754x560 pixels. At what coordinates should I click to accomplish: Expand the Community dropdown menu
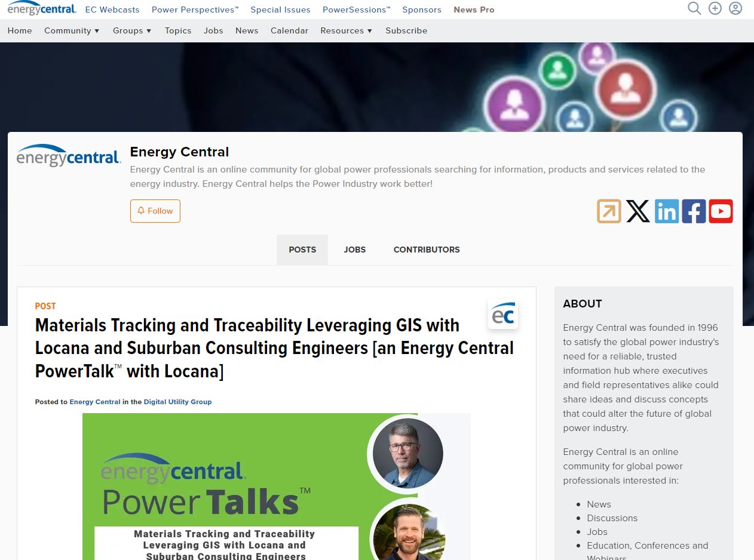[x=72, y=30]
